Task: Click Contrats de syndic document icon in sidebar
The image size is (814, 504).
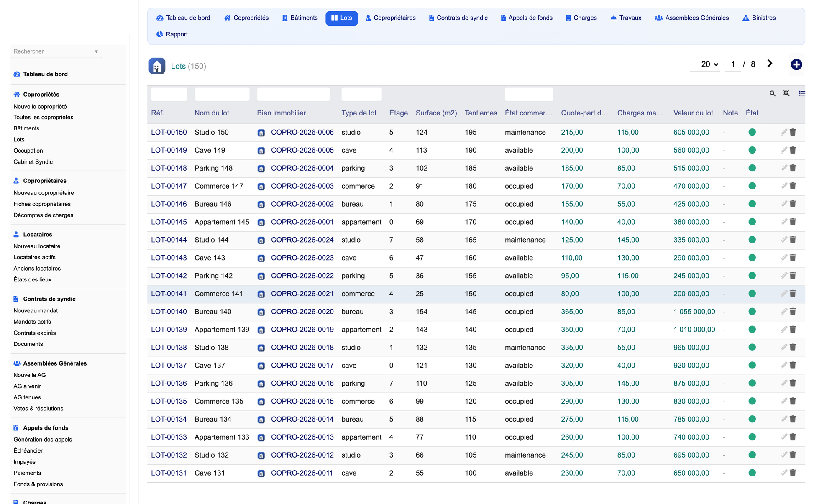Action: (x=16, y=299)
